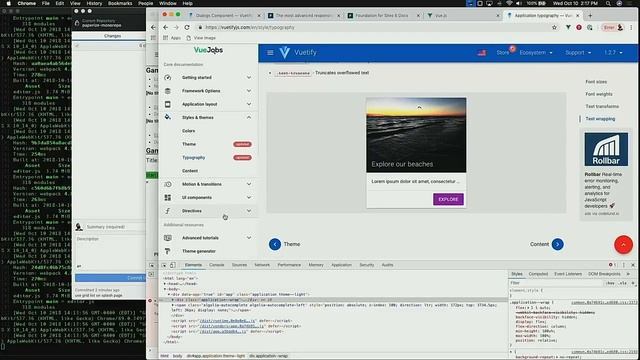The width and height of the screenshot is (640, 360).
Task: Bookmark page with the star icon
Action: [x=554, y=27]
